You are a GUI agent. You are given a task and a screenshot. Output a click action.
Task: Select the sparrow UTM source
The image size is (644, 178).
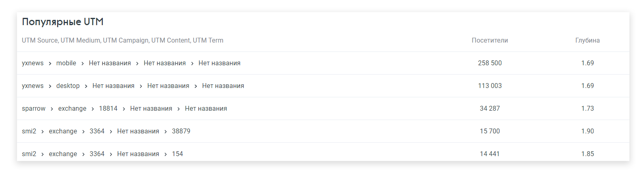34,109
